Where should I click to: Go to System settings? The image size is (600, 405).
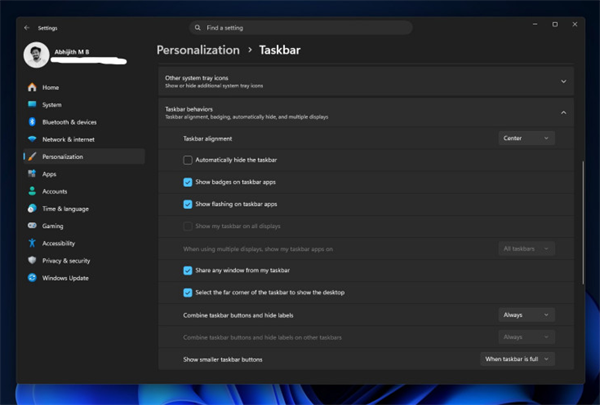pyautogui.click(x=84, y=105)
